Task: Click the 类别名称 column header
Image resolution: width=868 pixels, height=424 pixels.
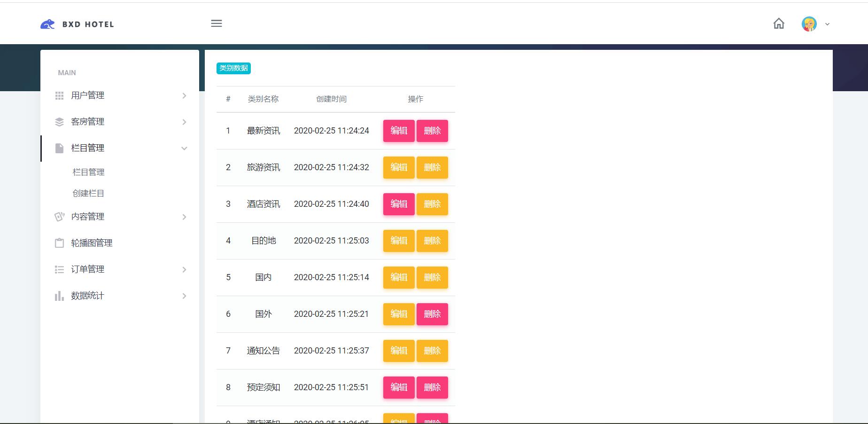Action: pos(263,99)
